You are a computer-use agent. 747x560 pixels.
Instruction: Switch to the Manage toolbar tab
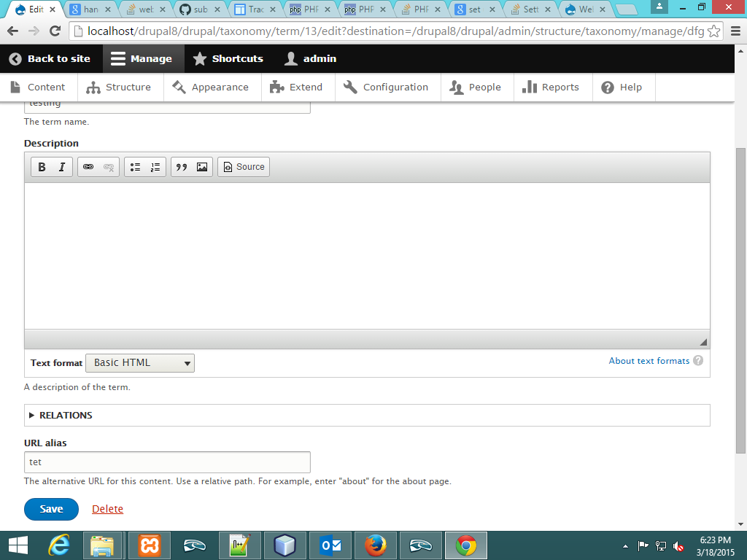(x=143, y=58)
